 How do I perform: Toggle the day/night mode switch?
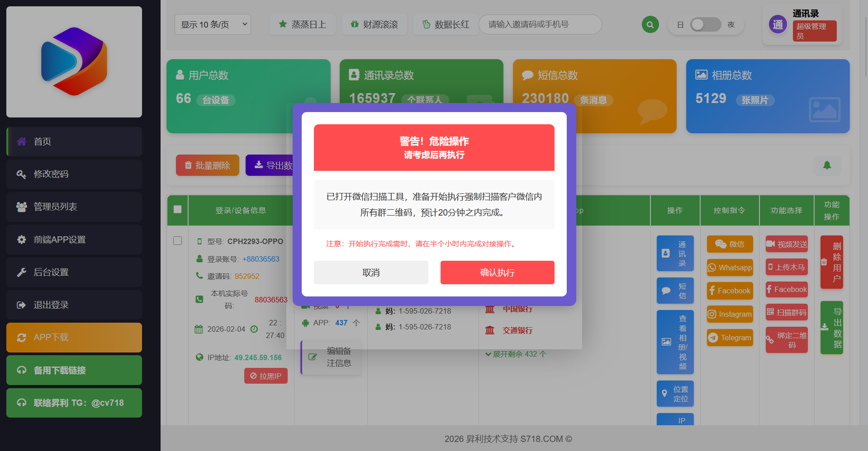tap(705, 25)
